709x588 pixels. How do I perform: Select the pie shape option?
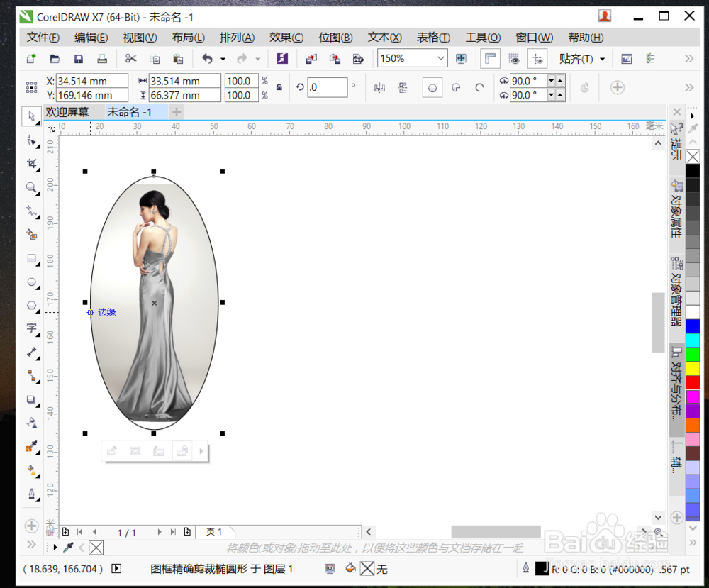click(456, 87)
